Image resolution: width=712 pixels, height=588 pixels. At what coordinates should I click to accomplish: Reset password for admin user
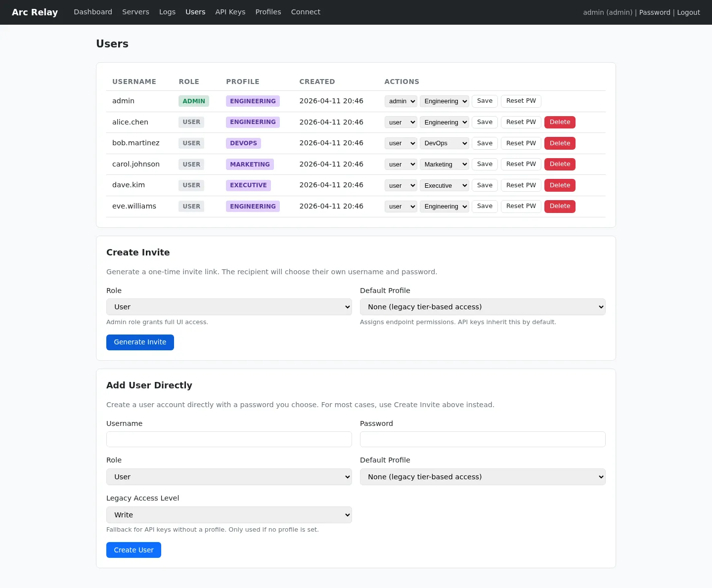pos(521,101)
